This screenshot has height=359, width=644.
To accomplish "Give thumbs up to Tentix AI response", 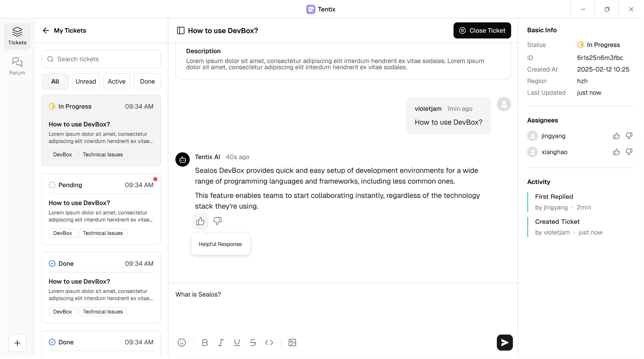I will 200,221.
